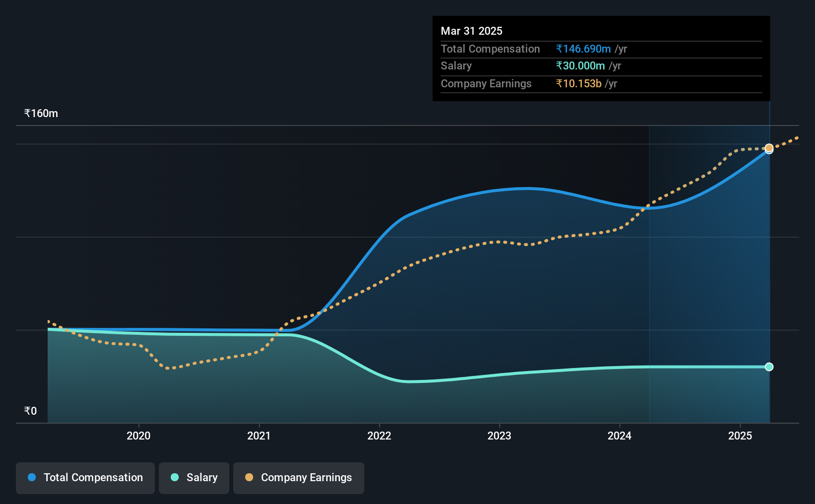Select the 2022 x-axis label

click(379, 436)
